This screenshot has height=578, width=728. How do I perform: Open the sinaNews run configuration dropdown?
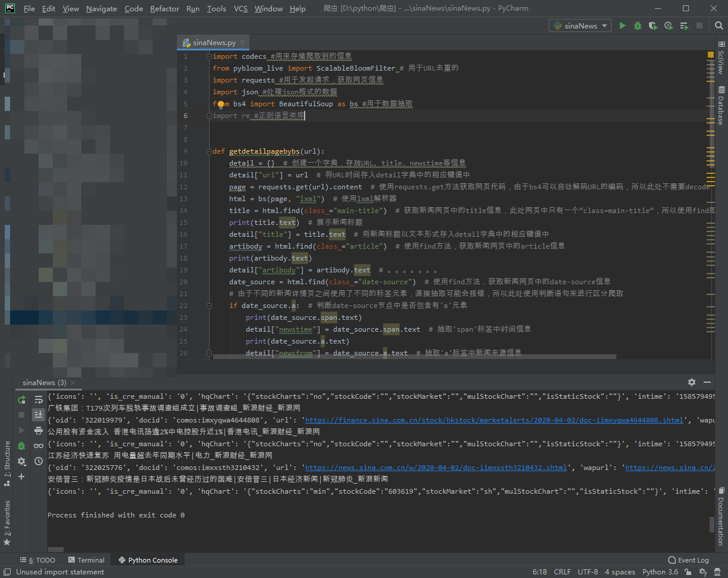click(x=580, y=26)
